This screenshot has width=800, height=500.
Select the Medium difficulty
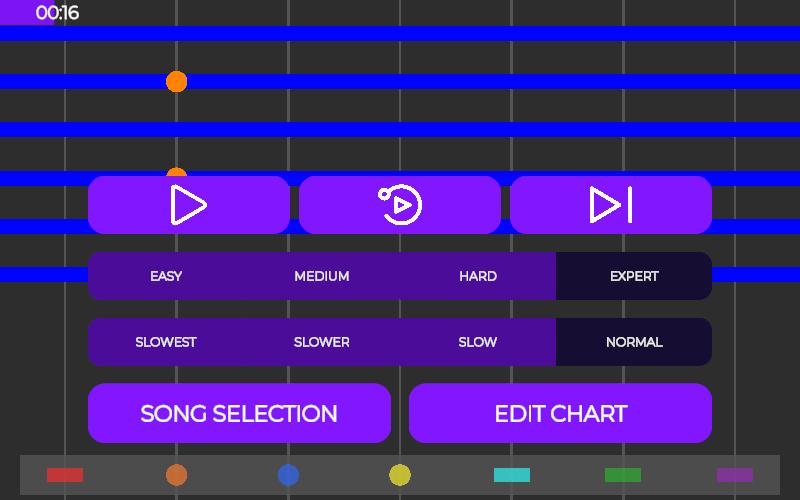[x=322, y=276]
